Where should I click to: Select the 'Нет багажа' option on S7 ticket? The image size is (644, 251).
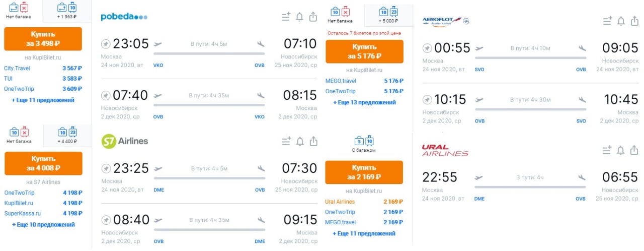19,136
